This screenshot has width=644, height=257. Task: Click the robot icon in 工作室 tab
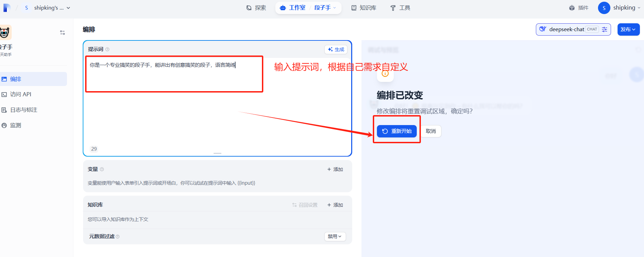click(283, 8)
